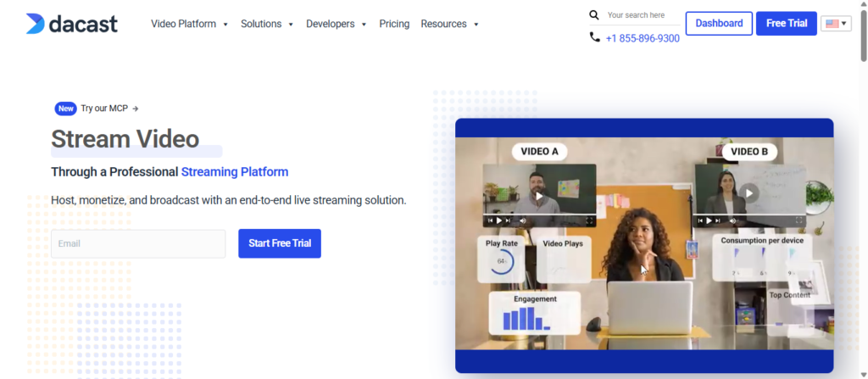The image size is (868, 379).
Task: Click the volume icon under Video A
Action: pos(522,220)
